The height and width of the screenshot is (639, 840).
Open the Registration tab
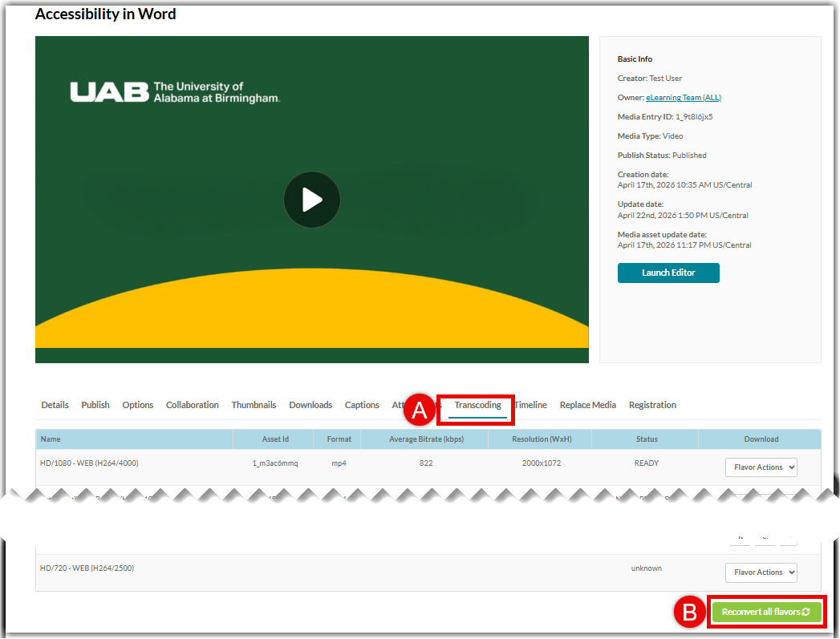tap(652, 405)
